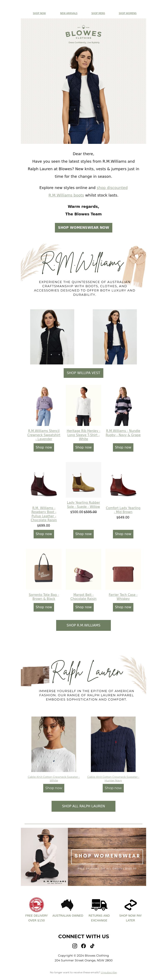Open the Instagram social icon
The image size is (167, 980).
coord(75,946)
